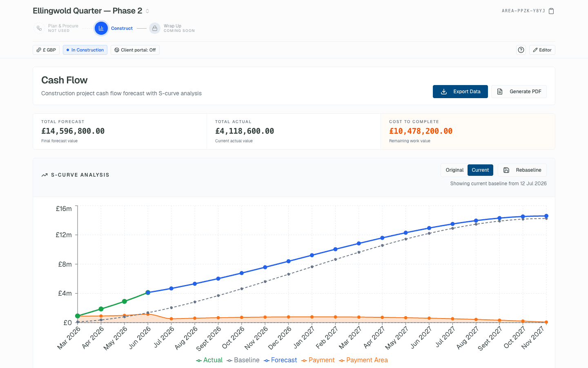Toggle the Client portal: Off setting
Screen dimensions: 588x368
(x=135, y=50)
